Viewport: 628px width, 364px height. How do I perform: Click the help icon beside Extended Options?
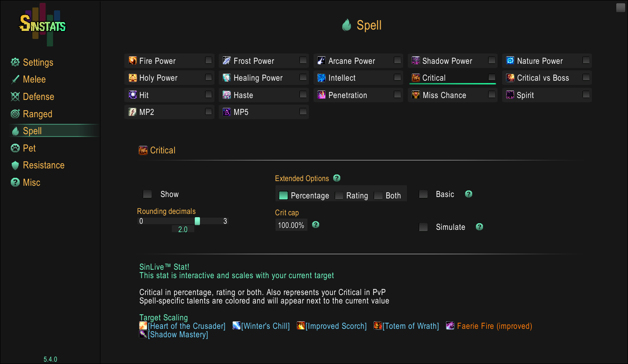pyautogui.click(x=337, y=178)
